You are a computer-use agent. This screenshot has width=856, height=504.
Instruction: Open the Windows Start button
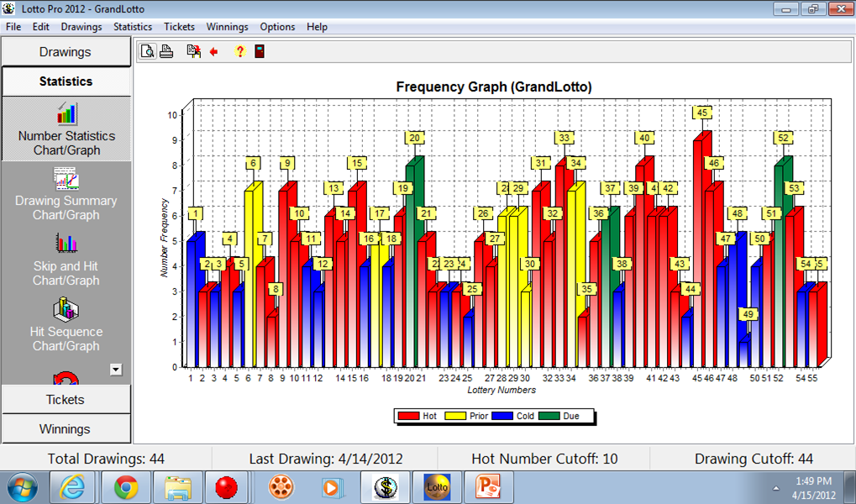(23, 487)
